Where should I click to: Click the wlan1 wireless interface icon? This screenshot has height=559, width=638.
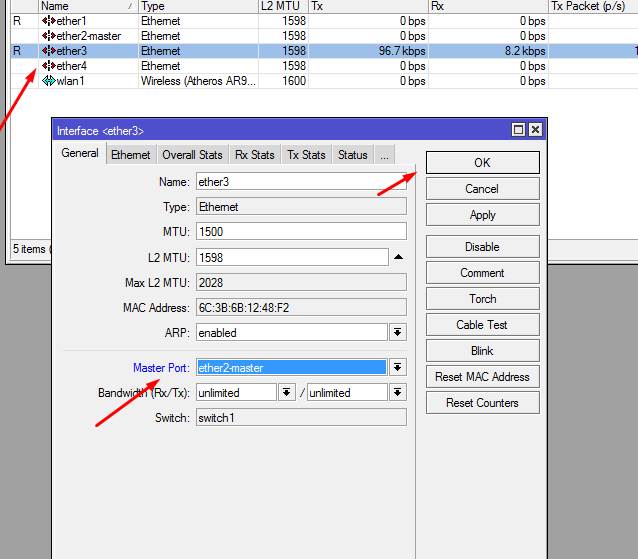point(48,81)
